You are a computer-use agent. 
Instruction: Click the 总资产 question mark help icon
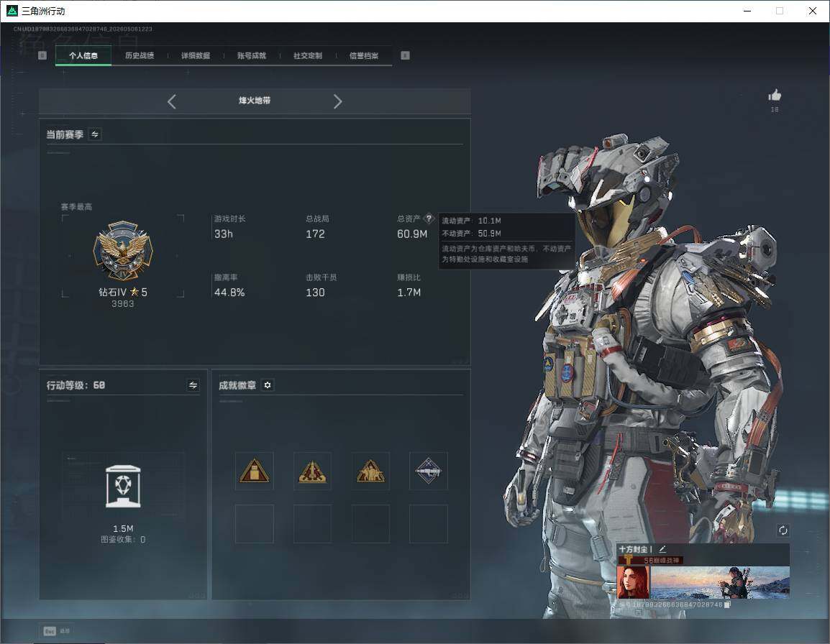coord(429,218)
